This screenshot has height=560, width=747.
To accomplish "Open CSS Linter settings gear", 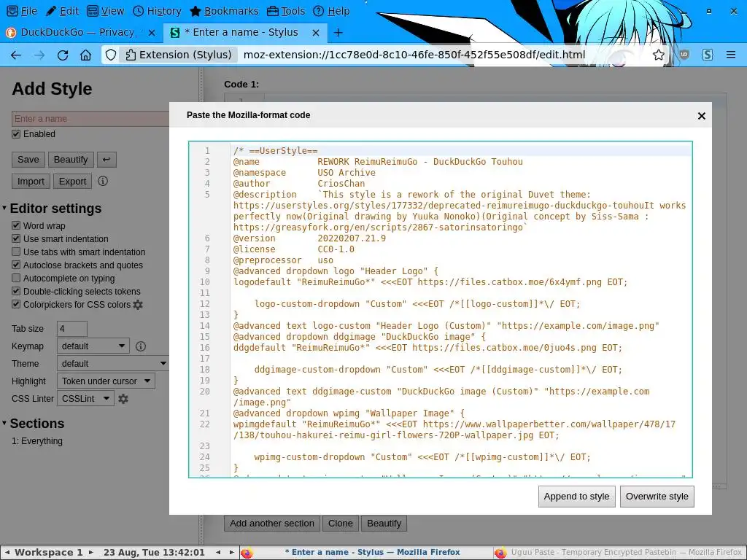I will [x=123, y=399].
